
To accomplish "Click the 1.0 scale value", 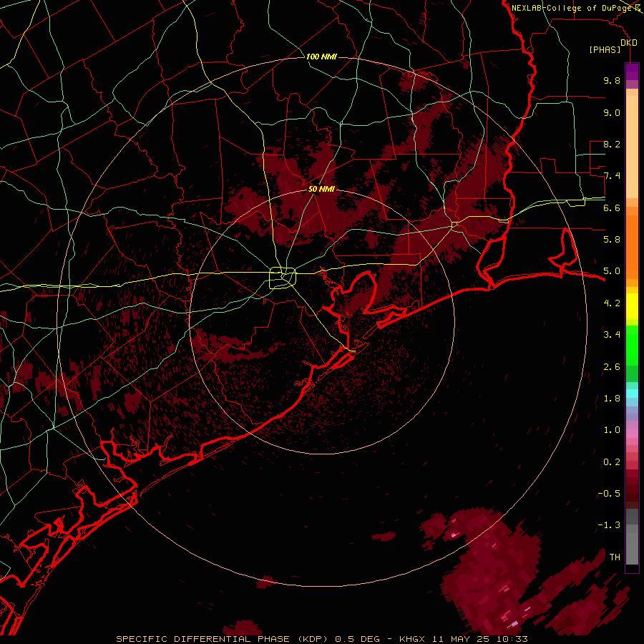I will coord(612,430).
